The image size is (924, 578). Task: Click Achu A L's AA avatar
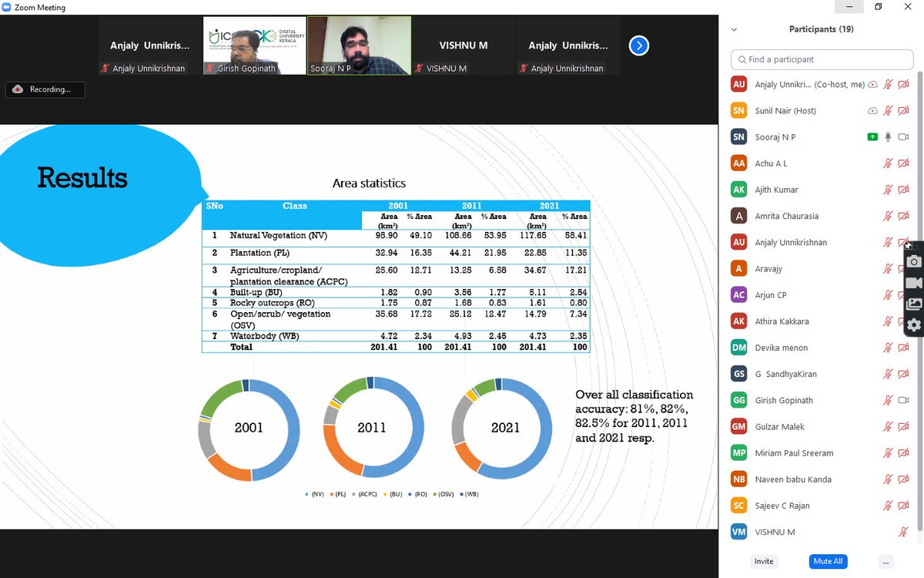click(739, 163)
